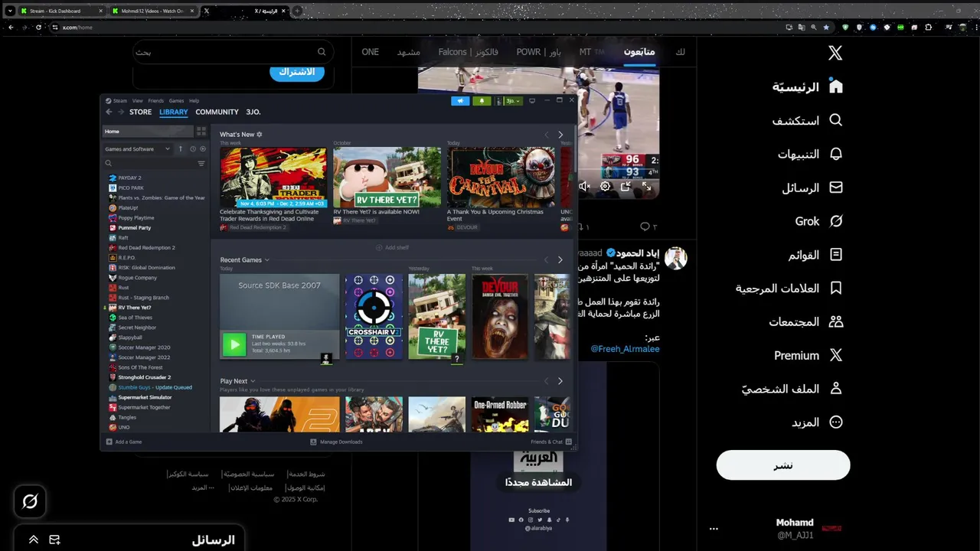980x551 pixels.
Task: Toggle recent activity clock filter in Steam
Action: coord(192,149)
